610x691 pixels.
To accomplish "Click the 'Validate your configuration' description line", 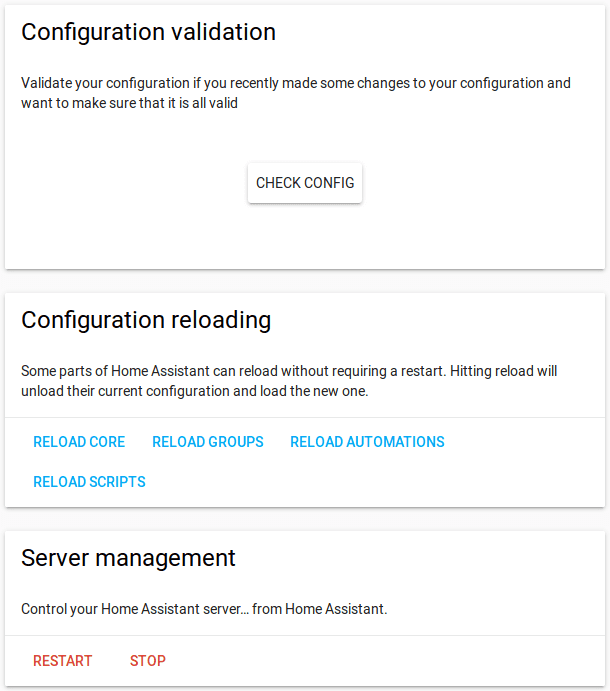I will click(x=295, y=83).
